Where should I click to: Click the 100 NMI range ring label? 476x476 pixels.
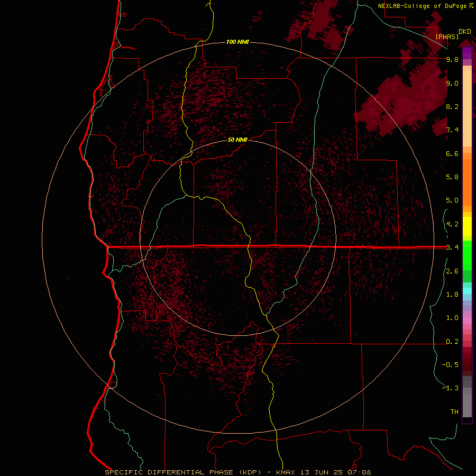(x=237, y=42)
